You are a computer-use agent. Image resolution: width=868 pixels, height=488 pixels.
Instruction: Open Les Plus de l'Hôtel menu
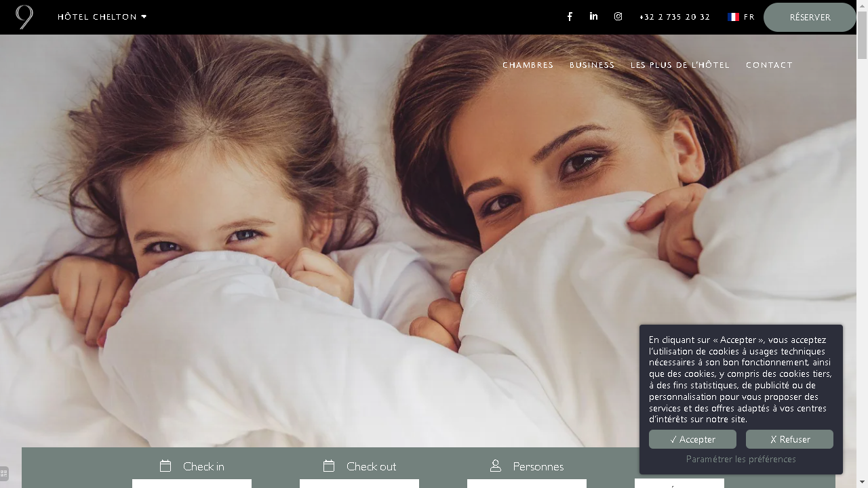[x=680, y=65]
